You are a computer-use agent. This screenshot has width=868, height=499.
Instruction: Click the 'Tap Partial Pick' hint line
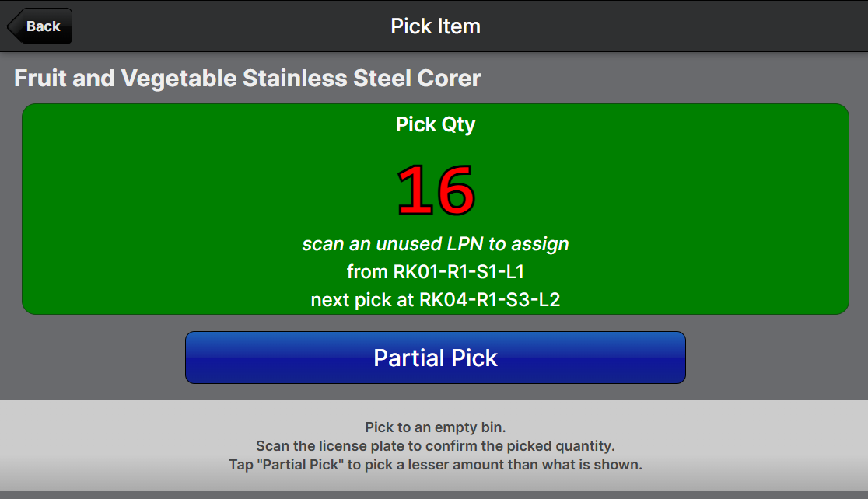point(435,465)
